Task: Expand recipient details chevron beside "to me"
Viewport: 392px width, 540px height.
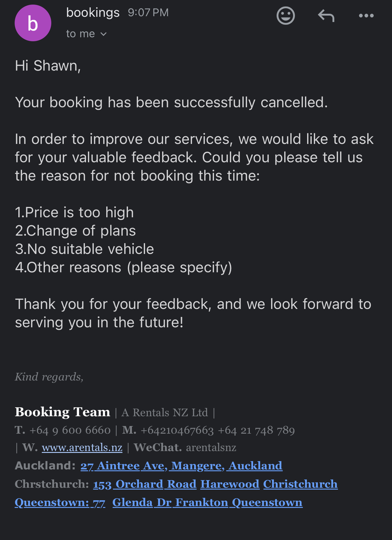Action: [x=103, y=34]
